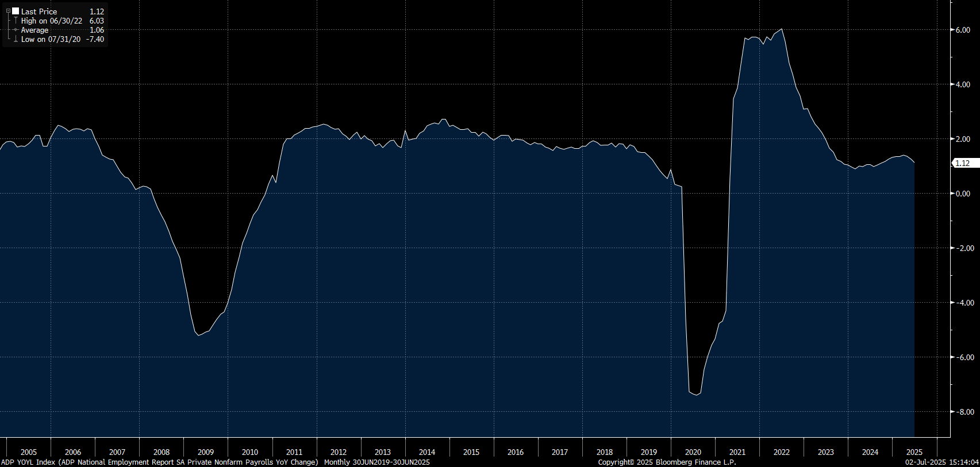Click the 2020 x-axis year label
Image resolution: width=980 pixels, height=467 pixels.
693,452
